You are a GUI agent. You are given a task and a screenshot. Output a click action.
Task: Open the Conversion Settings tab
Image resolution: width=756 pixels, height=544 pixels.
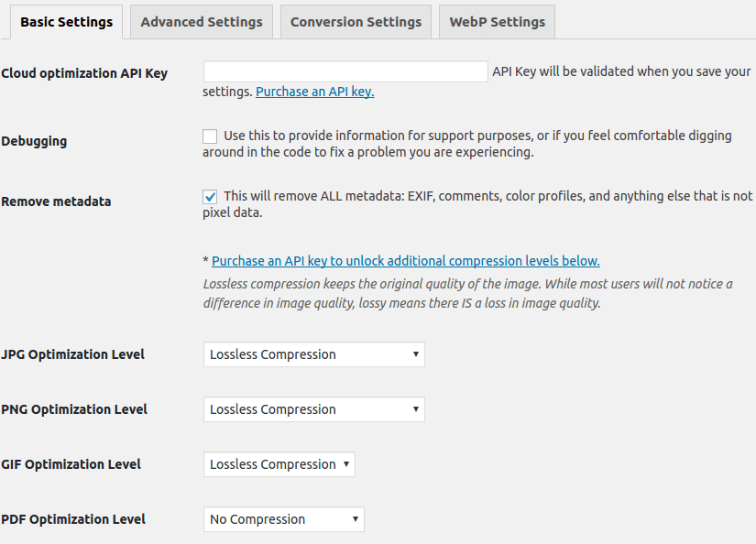[x=356, y=21]
